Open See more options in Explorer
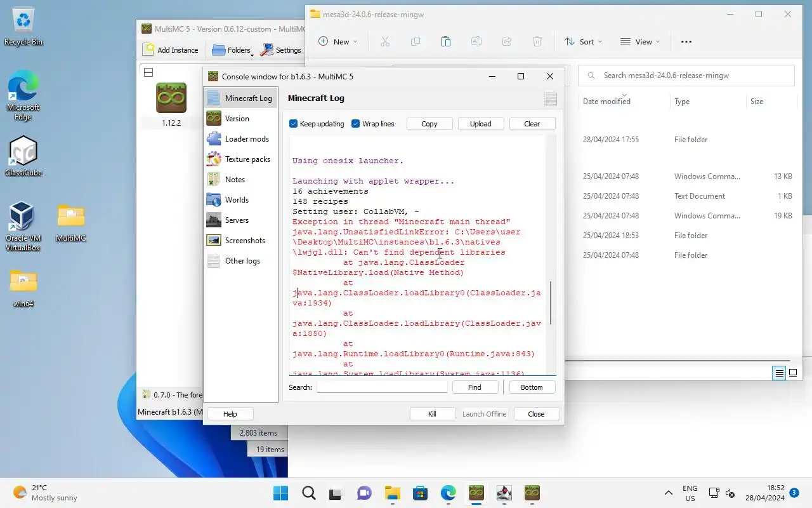812x508 pixels. coord(686,42)
